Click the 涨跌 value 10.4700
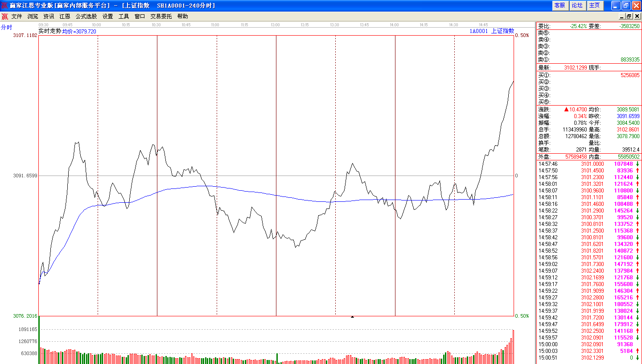This screenshot has width=642, height=364. [578, 109]
